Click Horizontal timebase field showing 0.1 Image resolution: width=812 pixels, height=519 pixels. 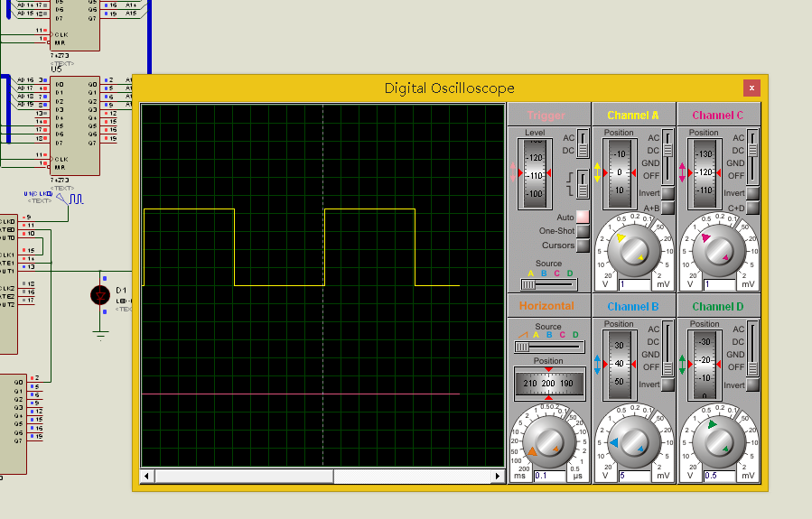tap(549, 476)
